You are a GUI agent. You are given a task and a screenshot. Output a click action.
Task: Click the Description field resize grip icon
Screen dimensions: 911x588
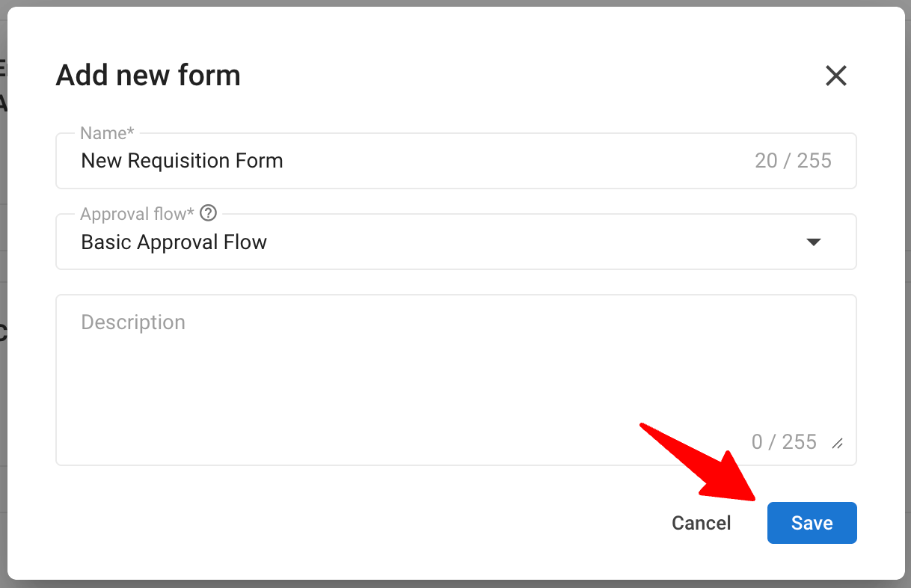838,444
